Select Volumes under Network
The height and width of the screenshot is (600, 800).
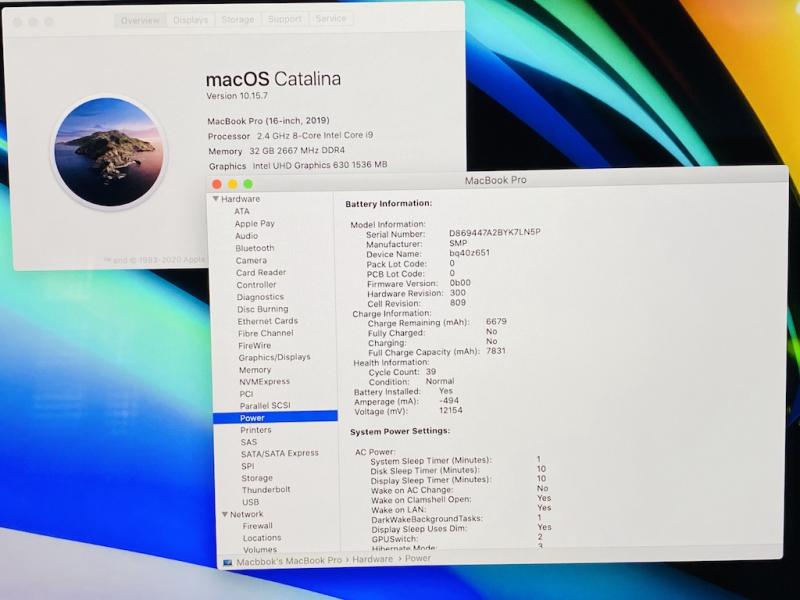tap(260, 550)
